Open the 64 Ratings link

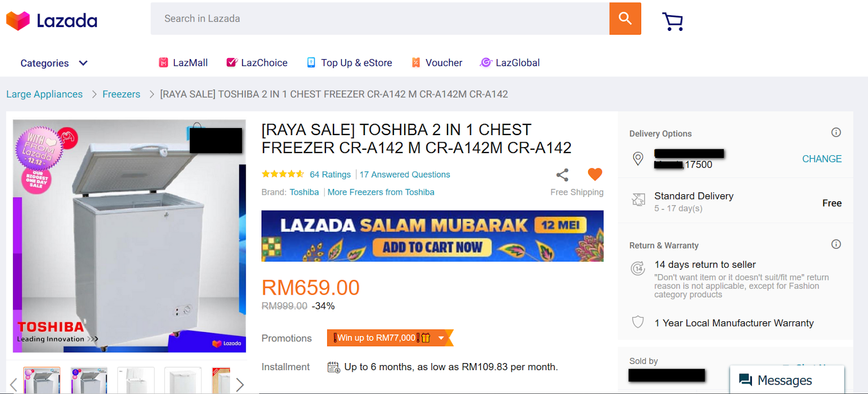click(330, 175)
